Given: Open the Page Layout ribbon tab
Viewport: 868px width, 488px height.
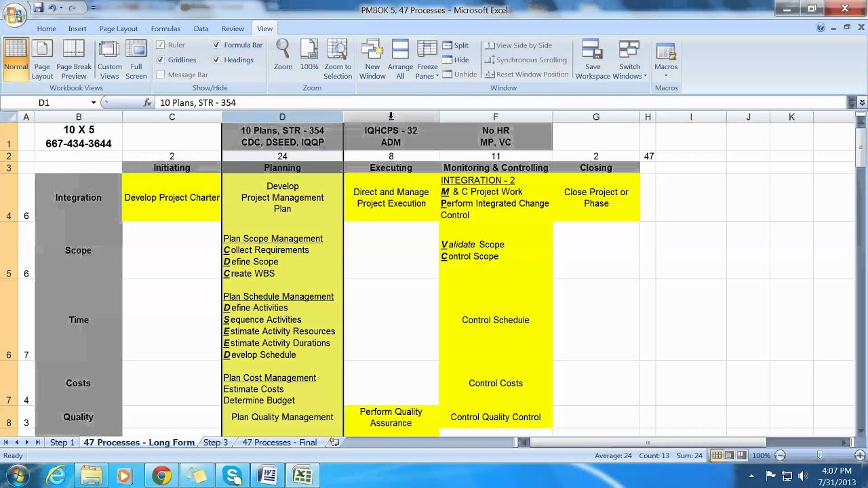Looking at the screenshot, I should coord(118,28).
